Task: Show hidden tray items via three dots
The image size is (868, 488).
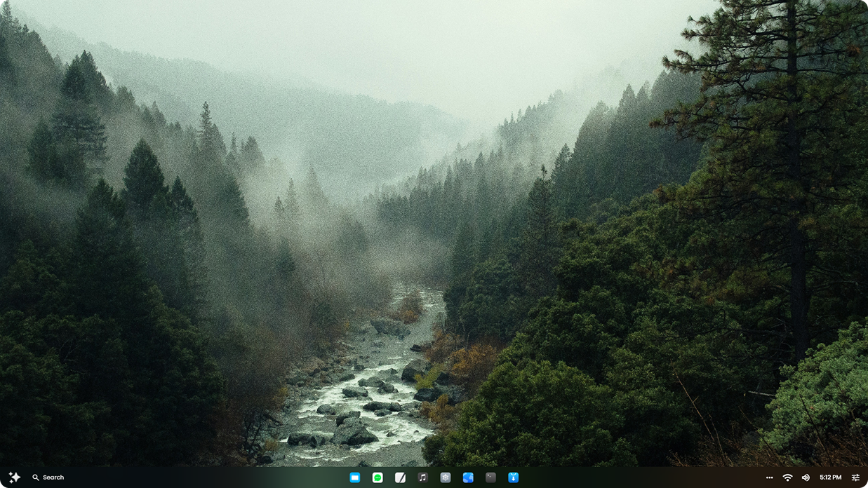Action: pos(769,477)
